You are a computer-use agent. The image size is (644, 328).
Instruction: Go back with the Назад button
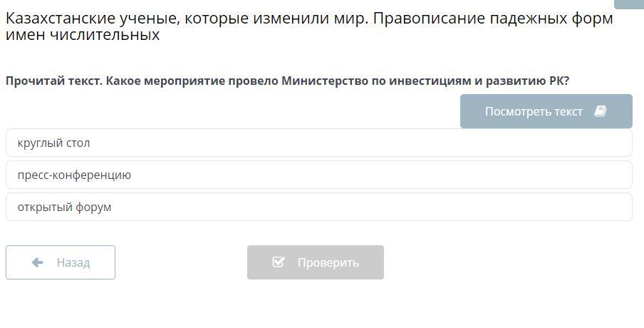click(61, 262)
